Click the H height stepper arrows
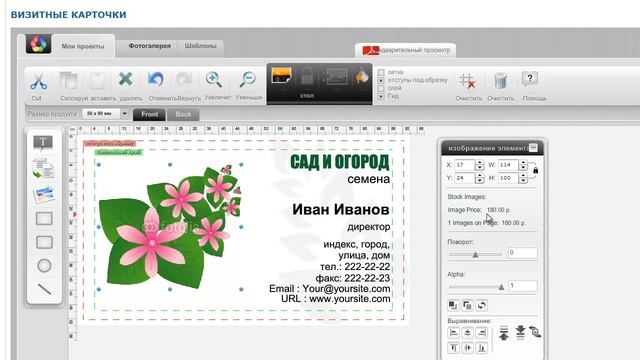Viewport: 640px width, 360px height. tap(523, 178)
